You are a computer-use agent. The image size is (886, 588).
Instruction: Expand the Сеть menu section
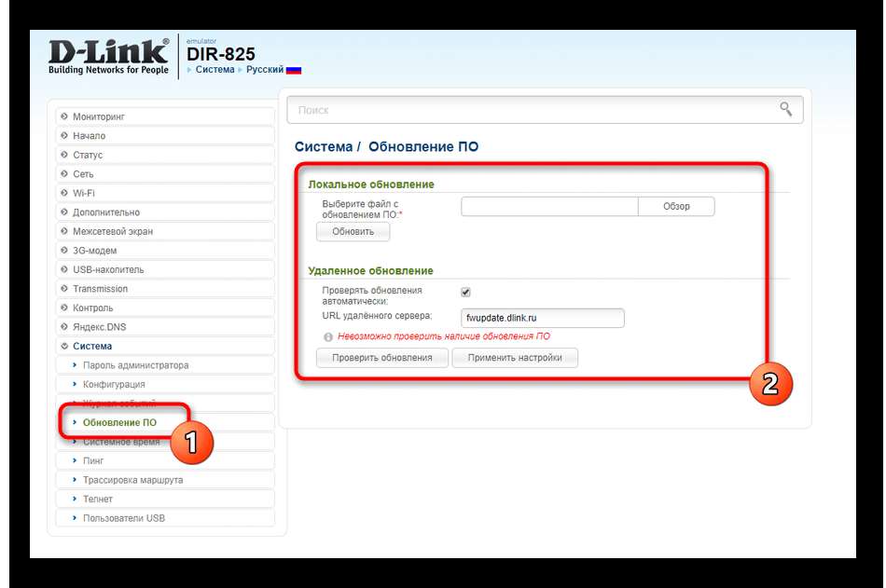click(x=165, y=174)
